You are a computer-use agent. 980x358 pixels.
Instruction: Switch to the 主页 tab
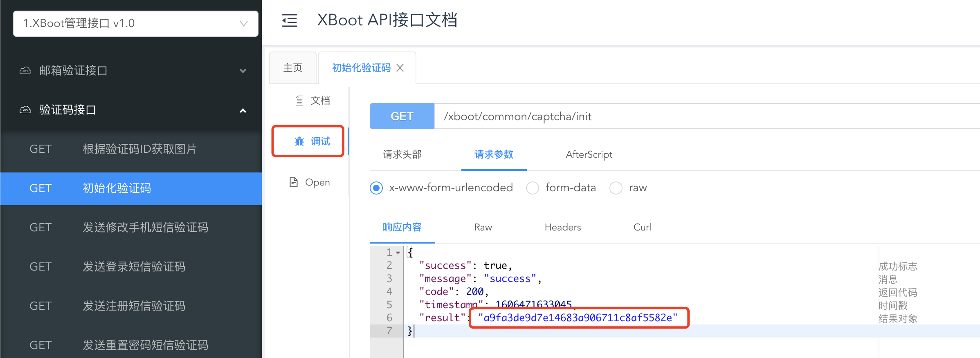pos(293,68)
